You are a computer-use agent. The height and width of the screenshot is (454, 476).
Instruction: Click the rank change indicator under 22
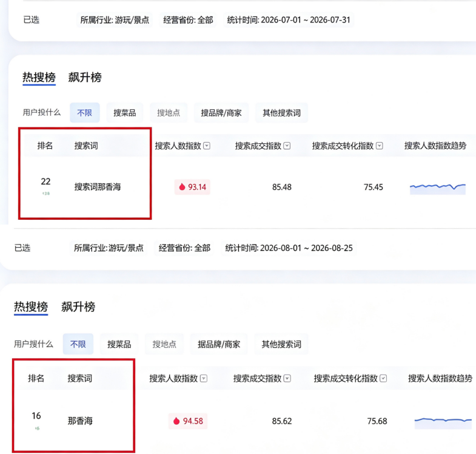pyautogui.click(x=46, y=193)
